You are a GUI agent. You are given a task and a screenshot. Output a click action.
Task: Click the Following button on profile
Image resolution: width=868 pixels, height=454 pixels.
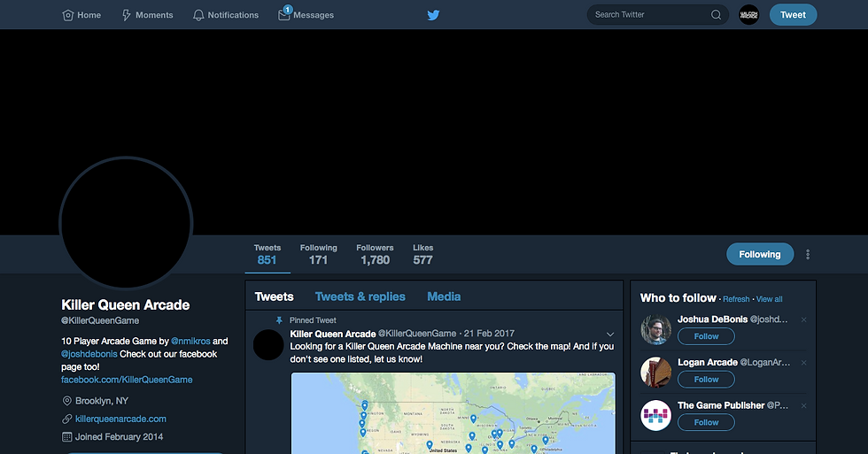click(760, 254)
